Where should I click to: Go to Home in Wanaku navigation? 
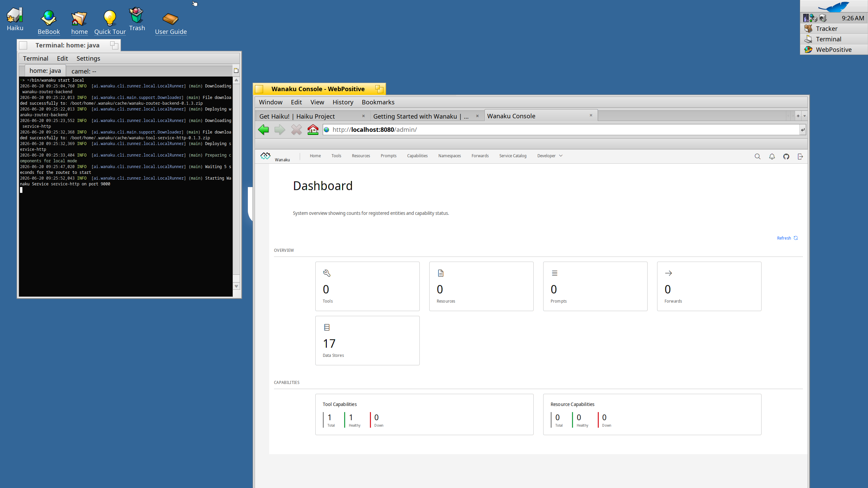coord(315,156)
